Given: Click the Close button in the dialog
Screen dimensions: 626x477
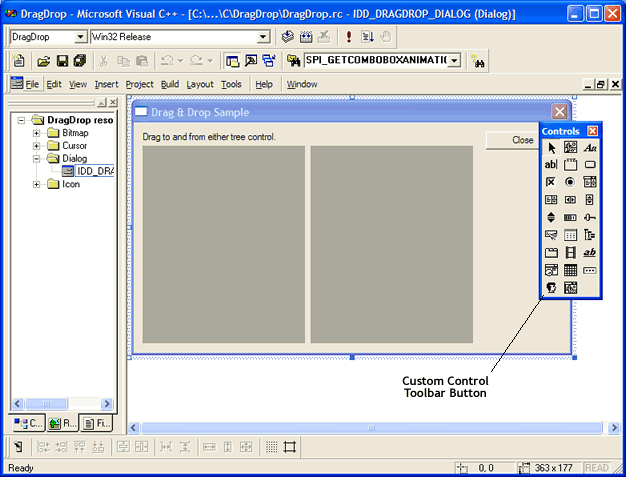Looking at the screenshot, I should click(522, 140).
